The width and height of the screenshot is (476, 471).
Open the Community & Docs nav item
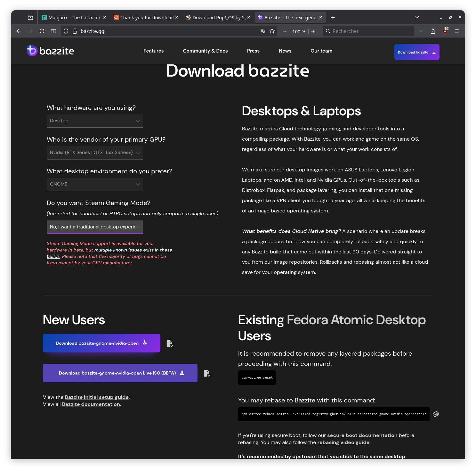pyautogui.click(x=205, y=51)
